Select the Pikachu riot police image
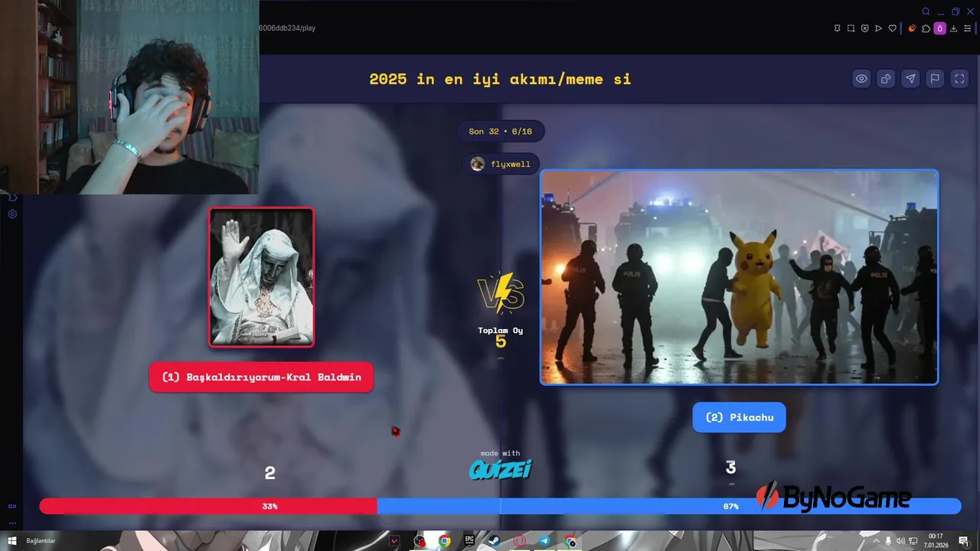 click(x=739, y=277)
